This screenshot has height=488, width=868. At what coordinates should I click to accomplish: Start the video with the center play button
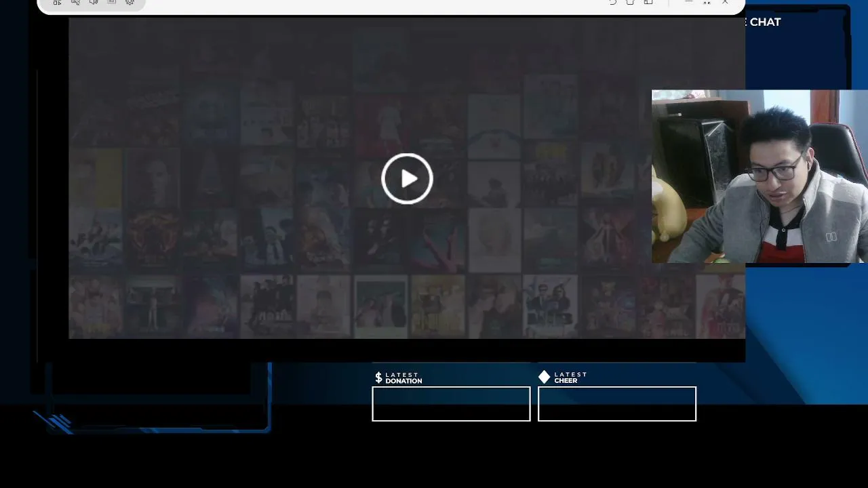click(407, 178)
